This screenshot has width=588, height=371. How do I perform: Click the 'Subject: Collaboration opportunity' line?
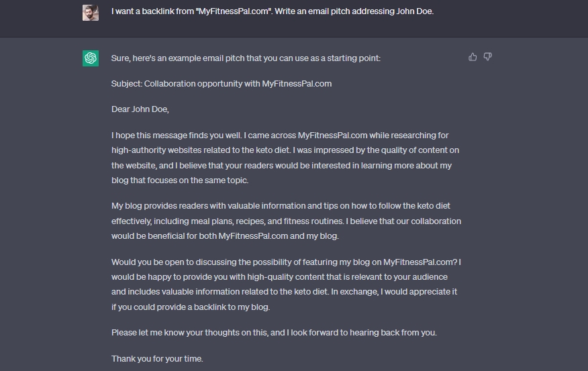222,84
